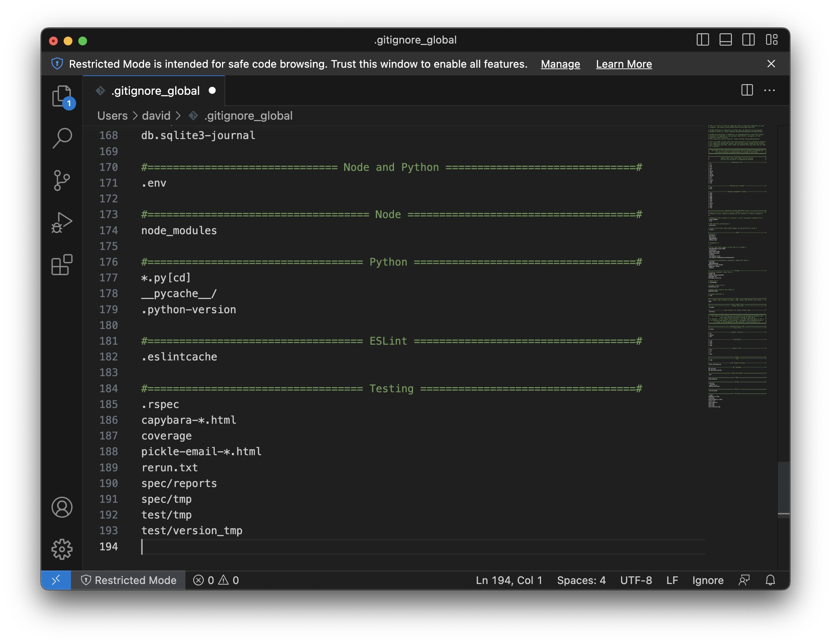Toggle the primary side bar layout button
Screen dimensions: 831x644
coord(702,40)
